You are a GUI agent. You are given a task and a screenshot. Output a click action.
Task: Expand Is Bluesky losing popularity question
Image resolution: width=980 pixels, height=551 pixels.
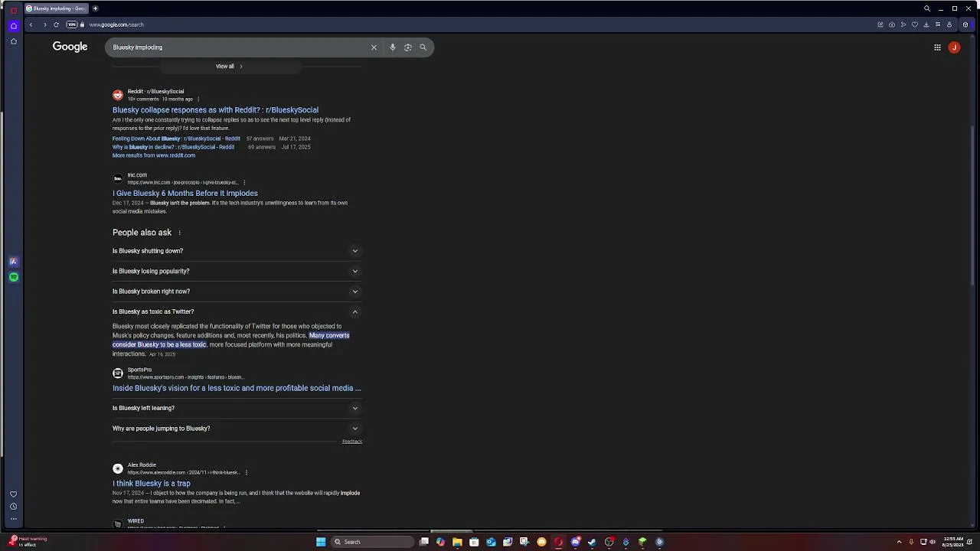point(237,271)
